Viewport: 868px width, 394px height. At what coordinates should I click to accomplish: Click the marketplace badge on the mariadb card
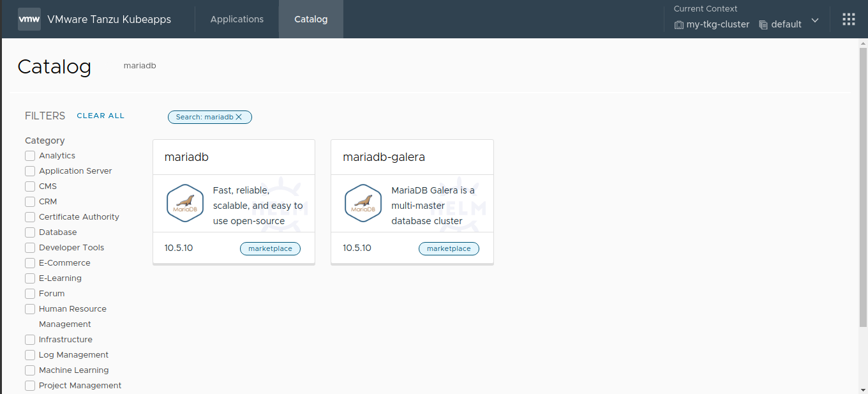click(x=270, y=248)
